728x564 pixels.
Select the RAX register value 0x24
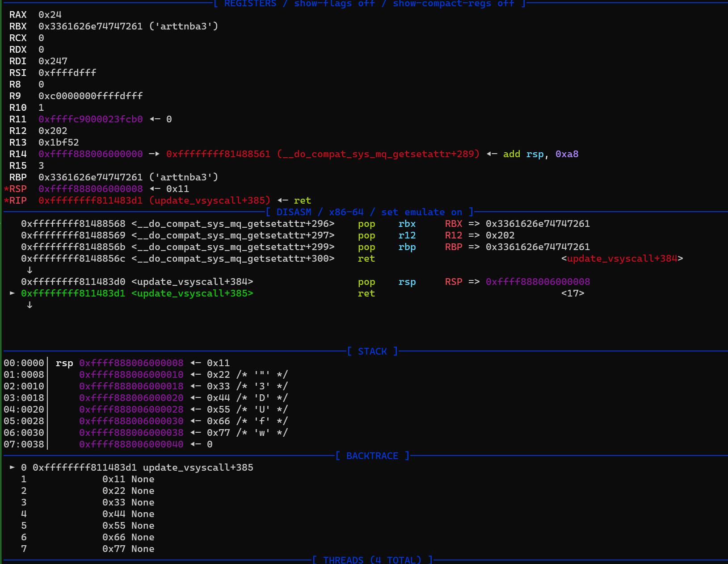coord(50,15)
